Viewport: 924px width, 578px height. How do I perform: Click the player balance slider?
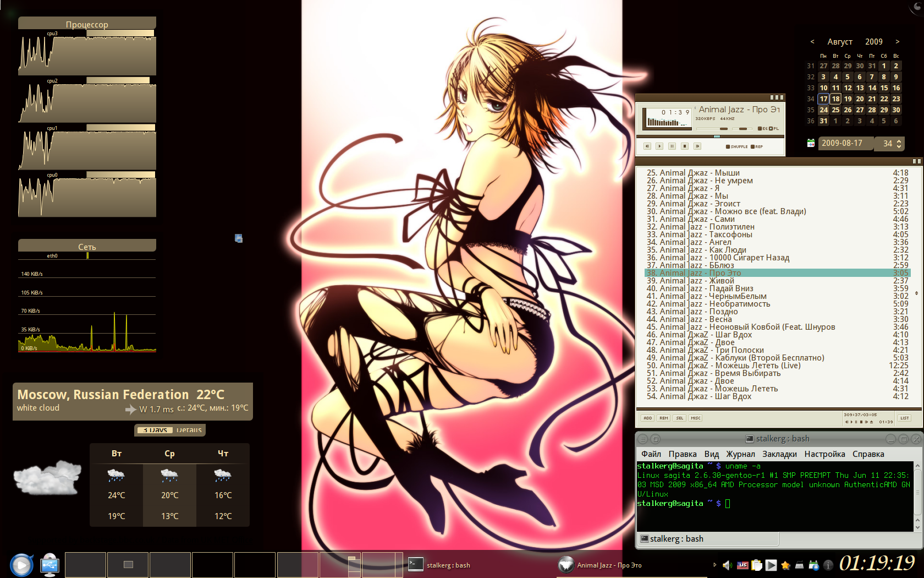(743, 128)
